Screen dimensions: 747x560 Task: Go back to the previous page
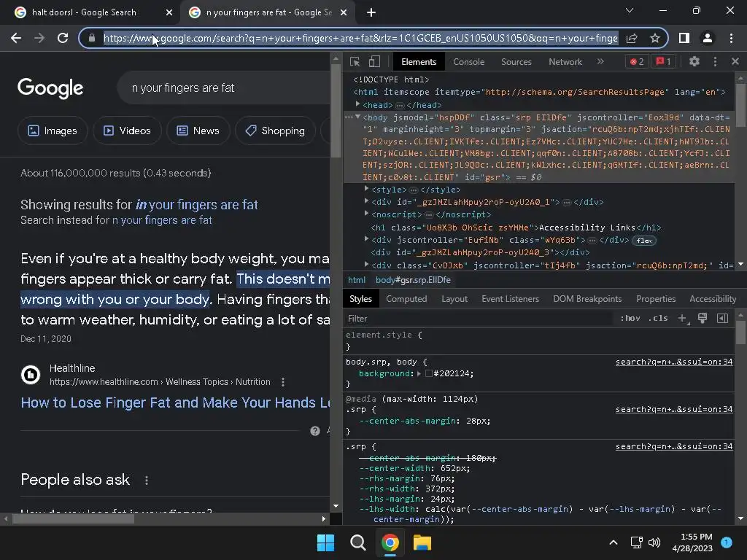(16, 38)
